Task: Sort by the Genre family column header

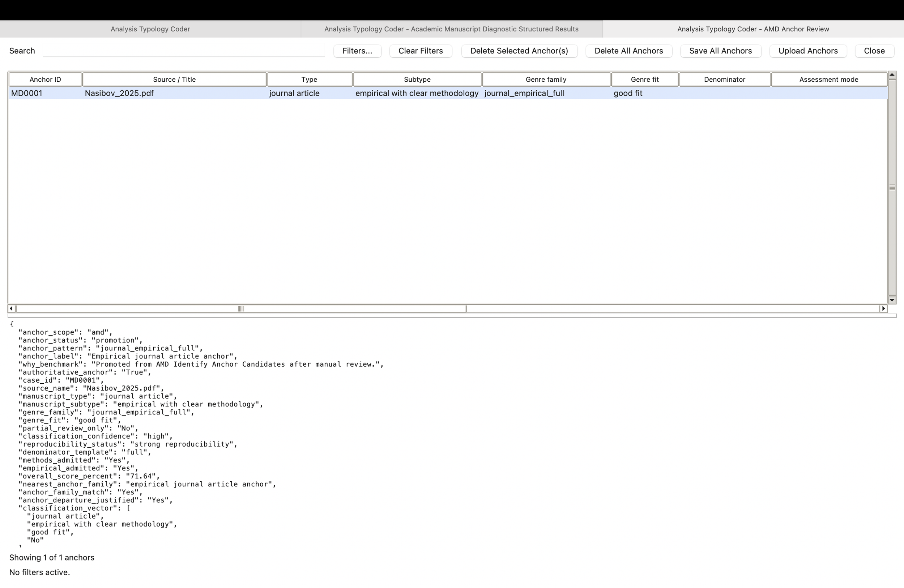Action: [546, 79]
